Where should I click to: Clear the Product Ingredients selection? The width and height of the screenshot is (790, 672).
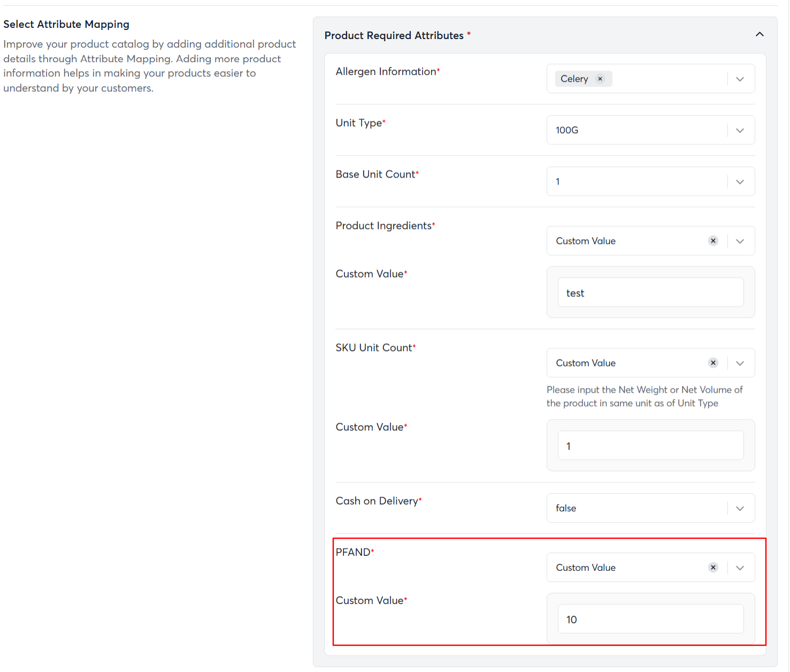tap(713, 241)
